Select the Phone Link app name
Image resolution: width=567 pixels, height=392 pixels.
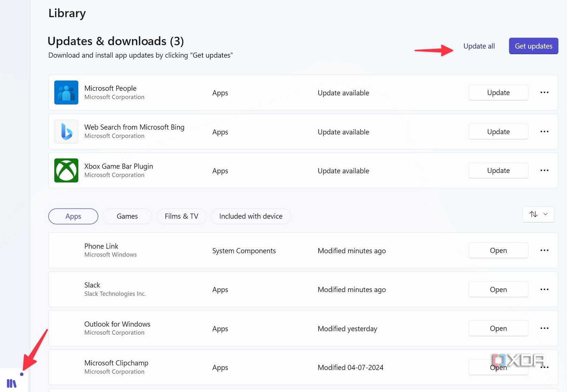[101, 246]
